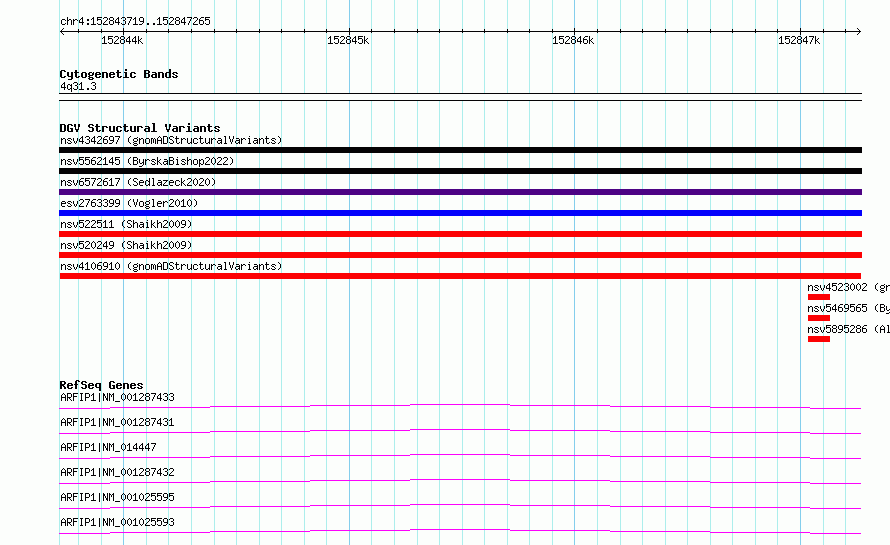
Task: Click the nsv5562145 black variant bar
Action: click(460, 171)
